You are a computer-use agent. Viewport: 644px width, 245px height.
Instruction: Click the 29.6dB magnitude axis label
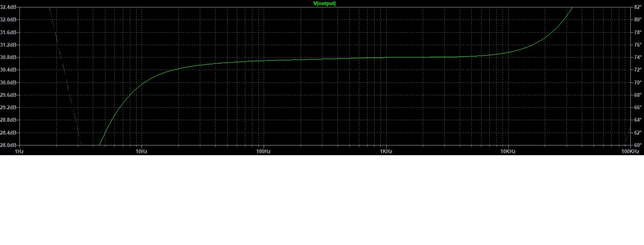tap(8, 95)
